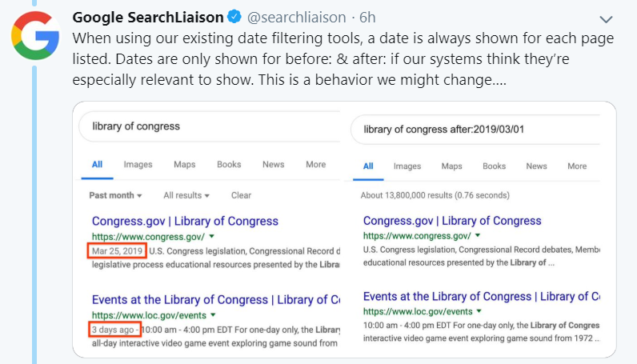Expand the All results filter dropdown
This screenshot has height=364, width=637.
tap(186, 195)
